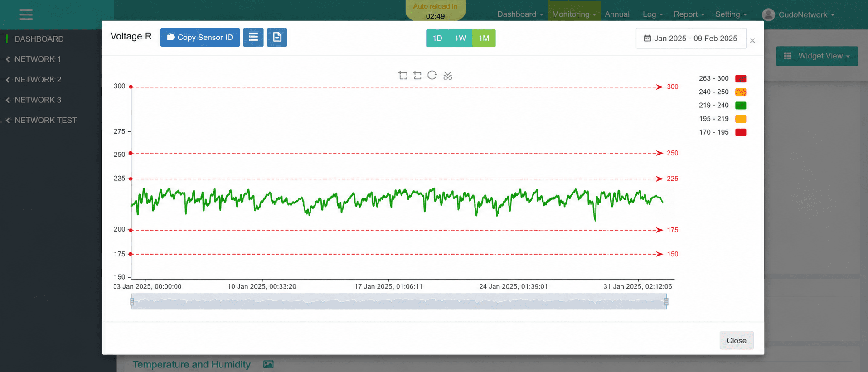Click the left handle of the chart range slider
868x372 pixels.
coord(132,301)
